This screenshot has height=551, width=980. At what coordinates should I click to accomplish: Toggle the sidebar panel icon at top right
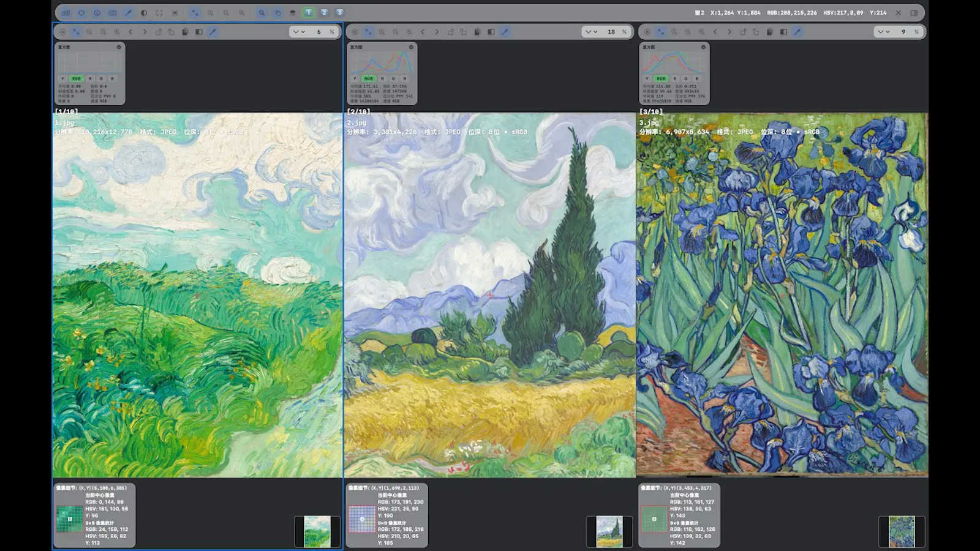(914, 12)
